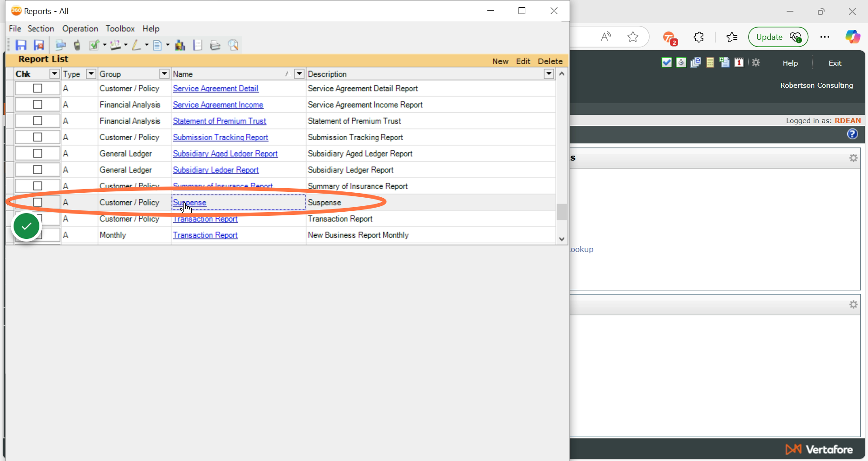Open the Suspense report link
This screenshot has height=461, width=868.
(x=189, y=203)
